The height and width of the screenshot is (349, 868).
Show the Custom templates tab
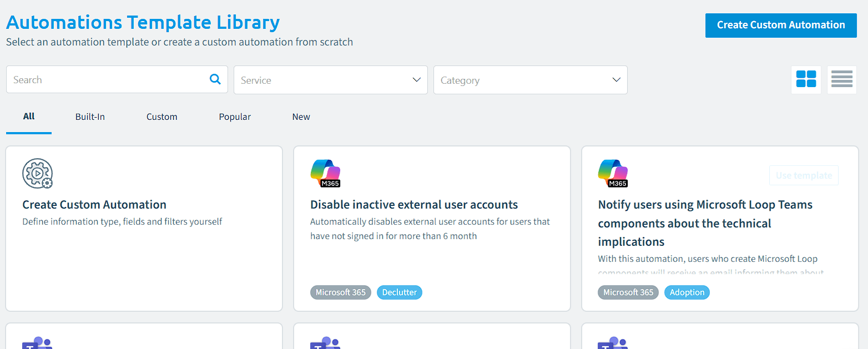(x=162, y=117)
